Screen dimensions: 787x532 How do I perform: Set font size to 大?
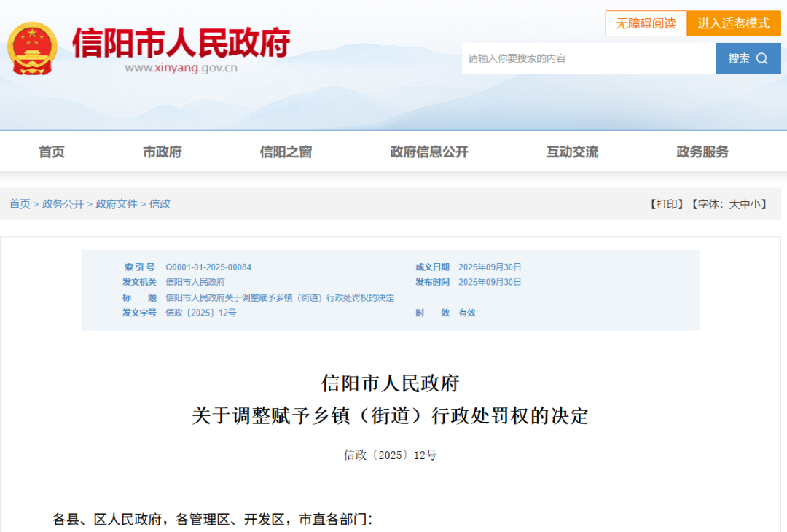[x=734, y=204]
